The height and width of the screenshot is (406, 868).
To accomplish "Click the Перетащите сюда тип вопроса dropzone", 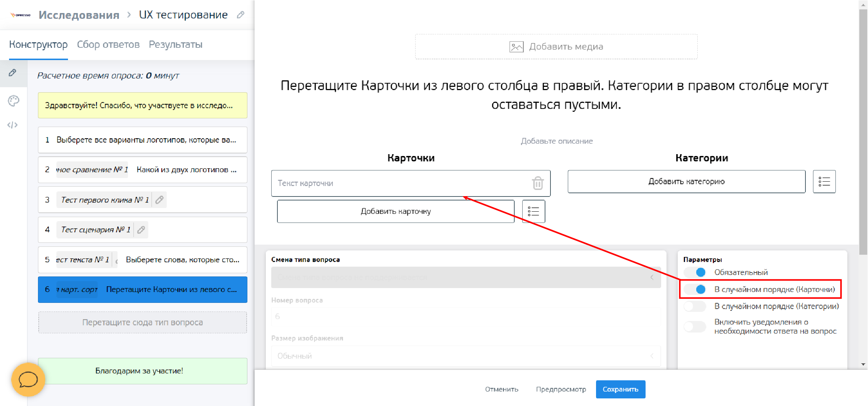I will (x=142, y=322).
